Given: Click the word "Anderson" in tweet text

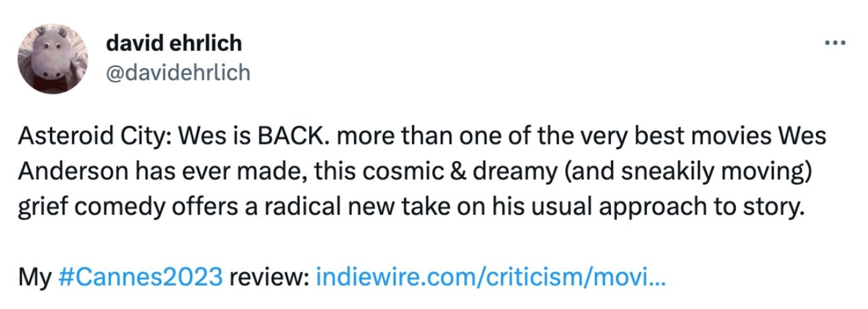Looking at the screenshot, I should tap(73, 171).
